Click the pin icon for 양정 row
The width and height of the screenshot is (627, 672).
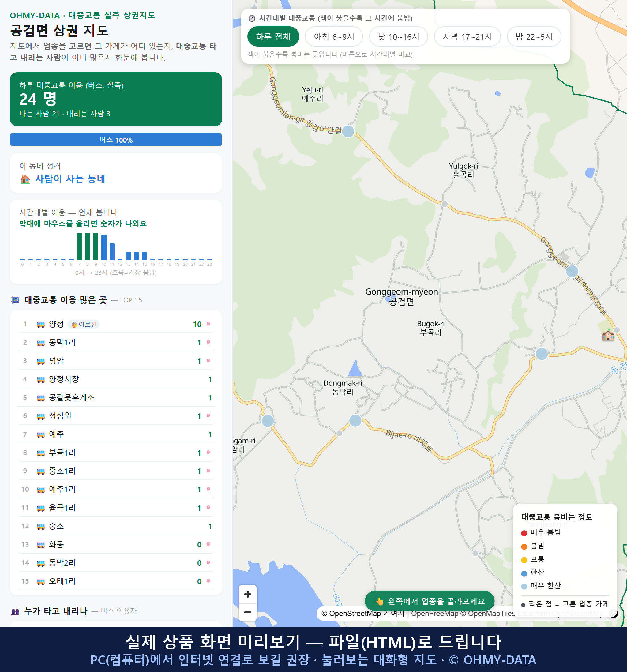coord(208,325)
